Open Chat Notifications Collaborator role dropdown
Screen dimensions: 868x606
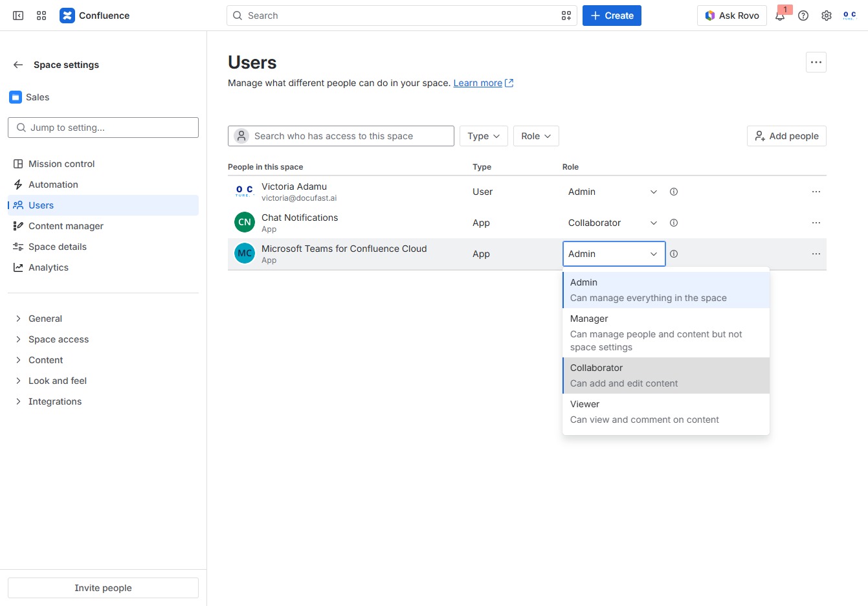[614, 223]
